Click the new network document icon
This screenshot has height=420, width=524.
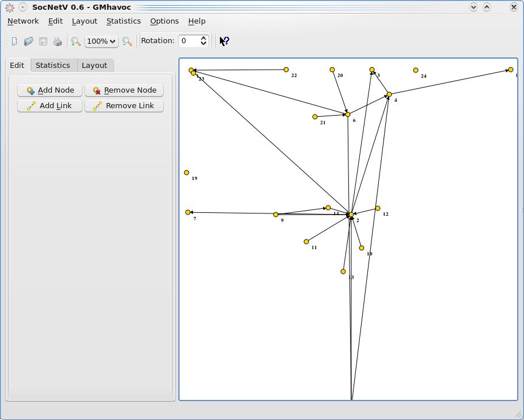pyautogui.click(x=14, y=41)
